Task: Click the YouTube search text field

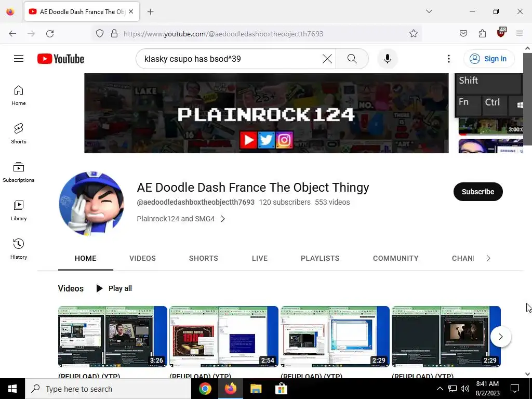Action: click(x=231, y=59)
